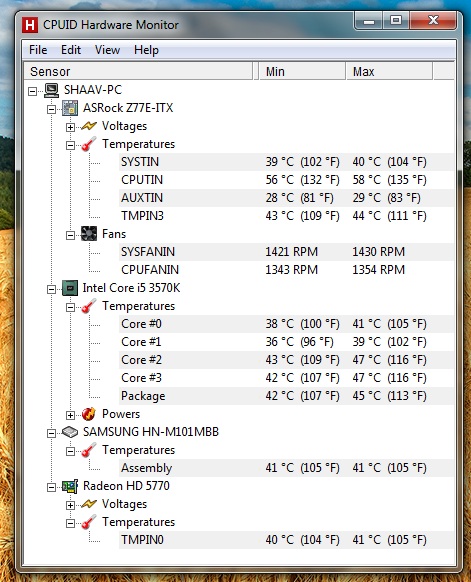
Task: Click the SAMSUNG HN-M101MBB hard drive icon
Action: point(70,432)
